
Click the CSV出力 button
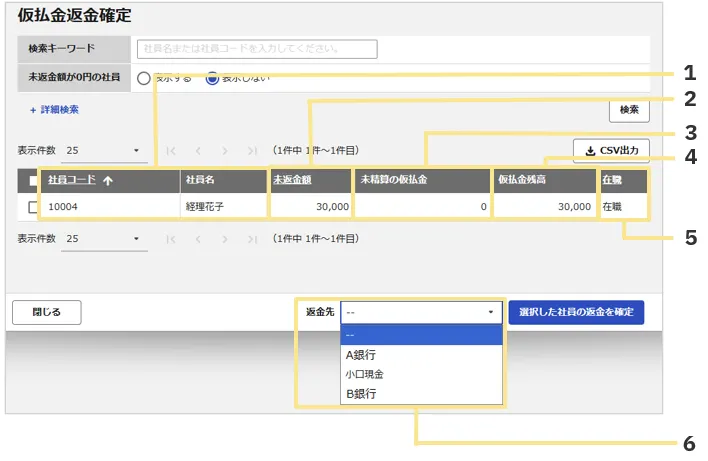click(611, 150)
